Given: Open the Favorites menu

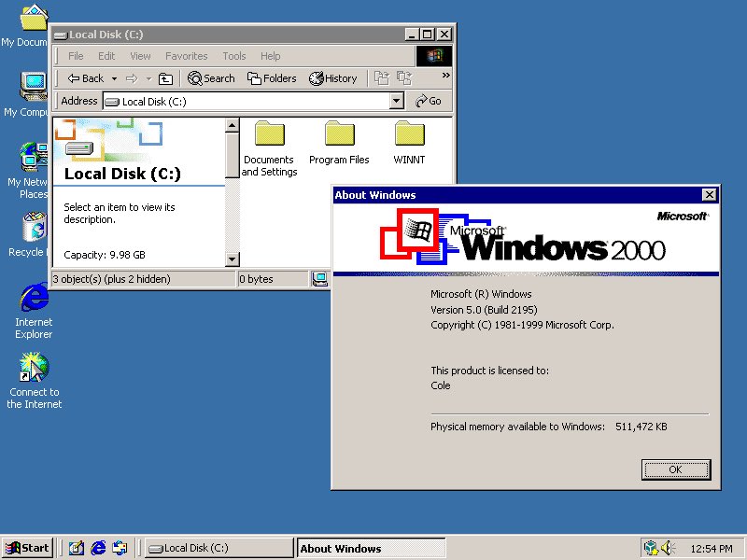Looking at the screenshot, I should (186, 56).
